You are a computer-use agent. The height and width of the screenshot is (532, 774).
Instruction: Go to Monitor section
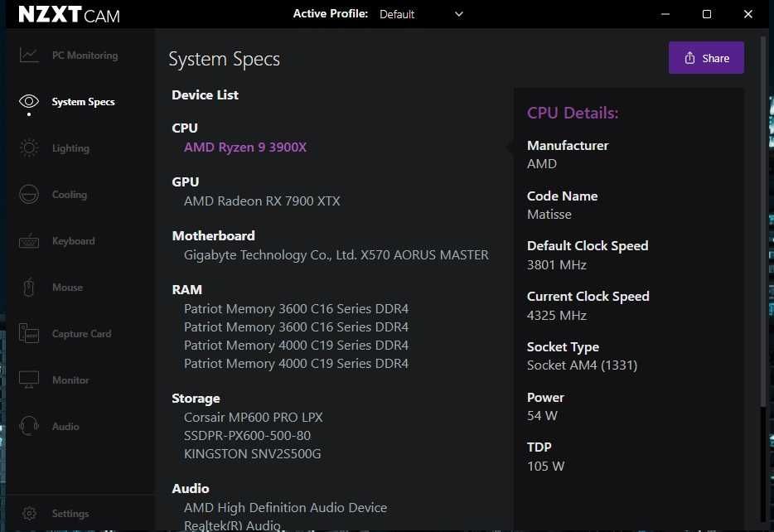click(70, 380)
